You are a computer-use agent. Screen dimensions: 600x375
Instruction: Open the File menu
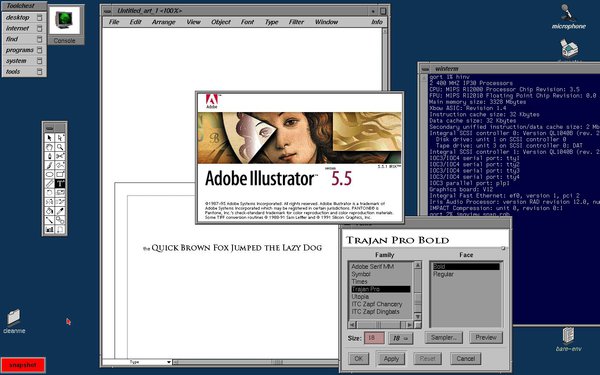tap(114, 22)
